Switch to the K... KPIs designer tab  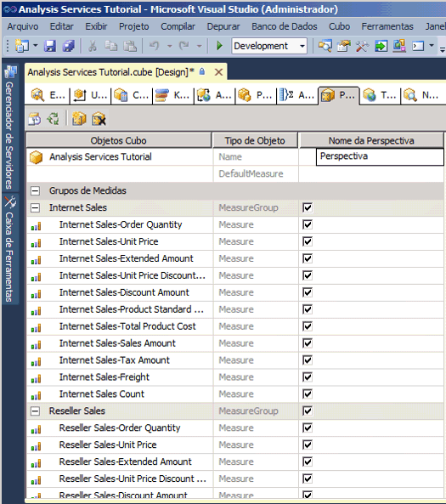(x=173, y=95)
